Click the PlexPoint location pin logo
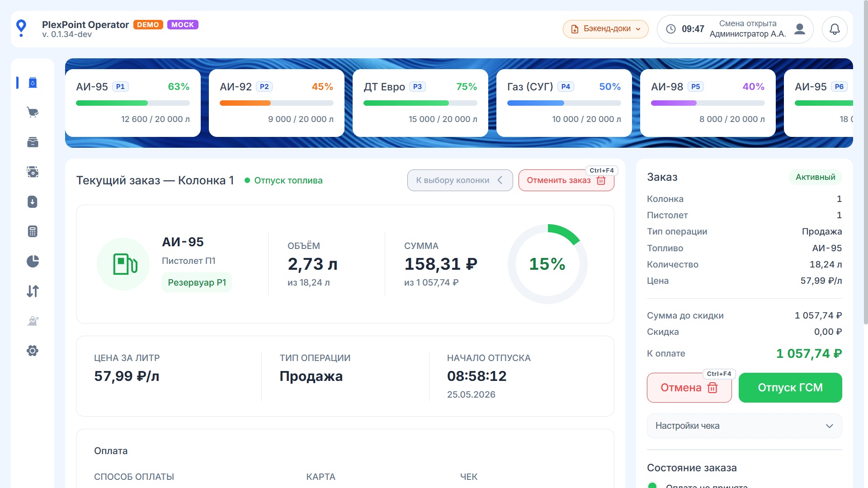Image resolution: width=868 pixels, height=488 pixels. pyautogui.click(x=21, y=28)
